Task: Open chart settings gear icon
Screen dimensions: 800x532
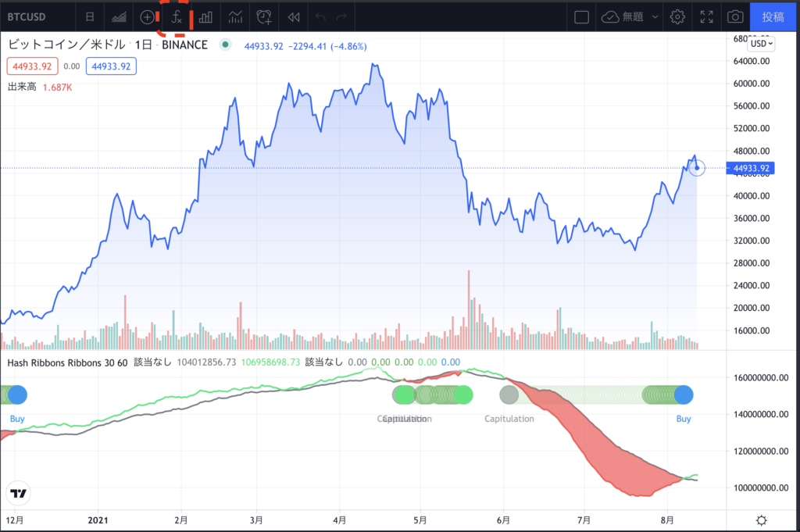Action: click(677, 17)
